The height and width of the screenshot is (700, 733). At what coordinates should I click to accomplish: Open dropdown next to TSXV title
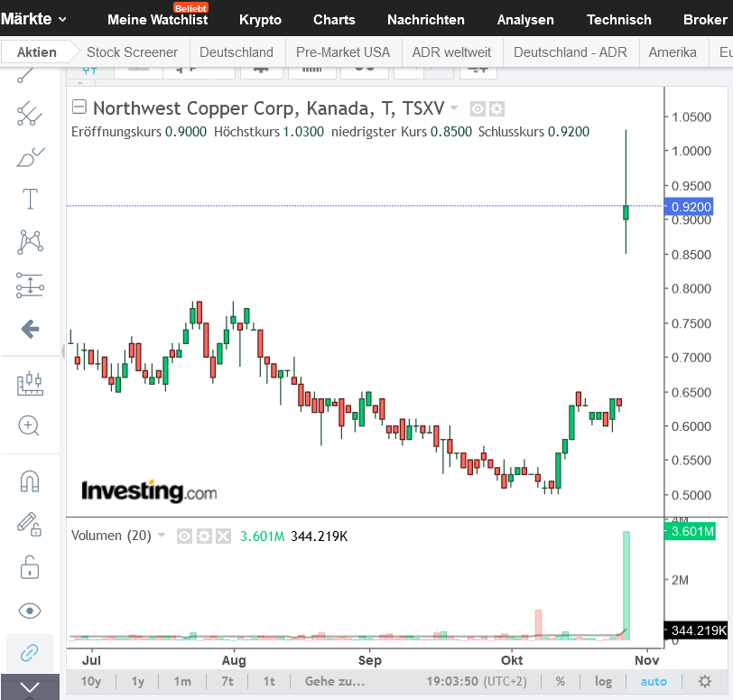[454, 108]
